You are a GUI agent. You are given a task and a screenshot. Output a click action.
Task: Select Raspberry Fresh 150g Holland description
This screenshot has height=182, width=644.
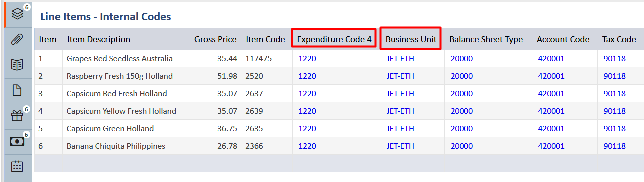coord(119,76)
